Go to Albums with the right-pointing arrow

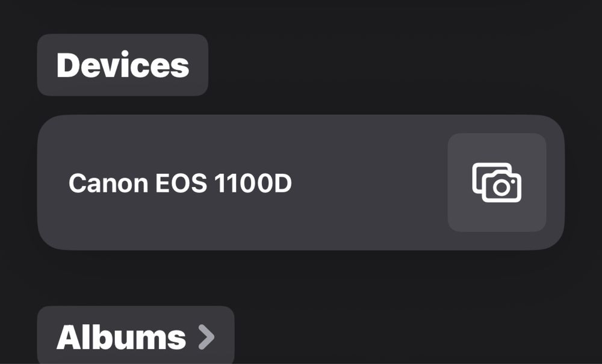[206, 337]
